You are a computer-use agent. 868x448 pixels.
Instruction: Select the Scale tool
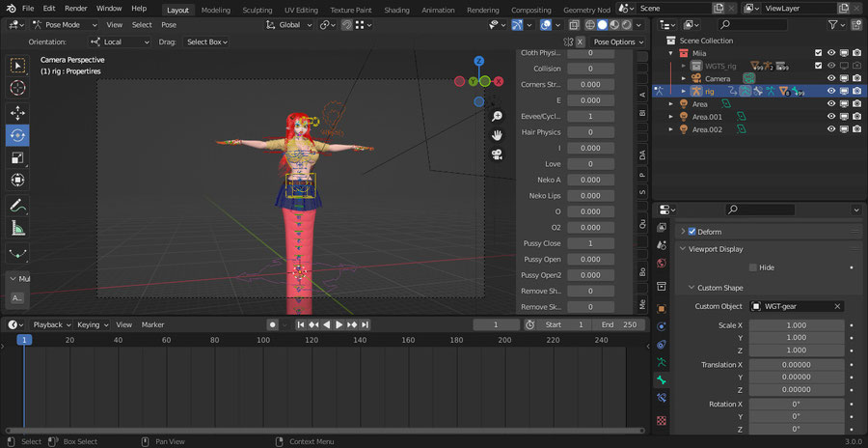(17, 158)
